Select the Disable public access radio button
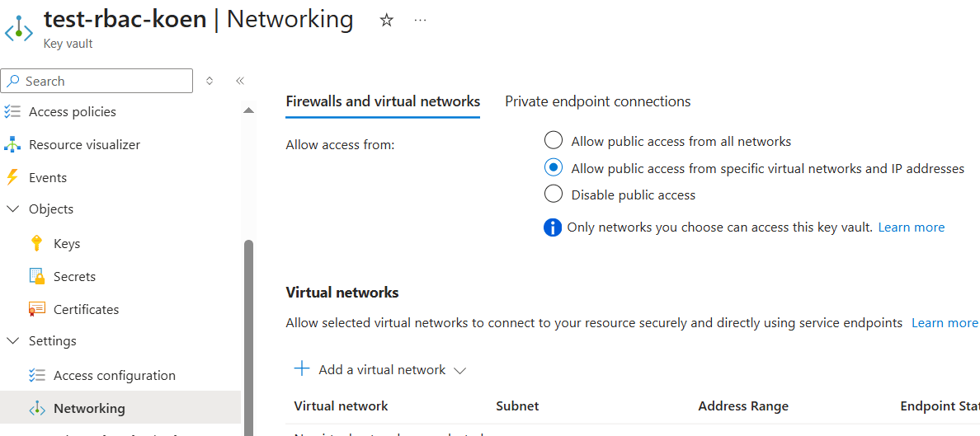The width and height of the screenshot is (980, 436). 554,195
